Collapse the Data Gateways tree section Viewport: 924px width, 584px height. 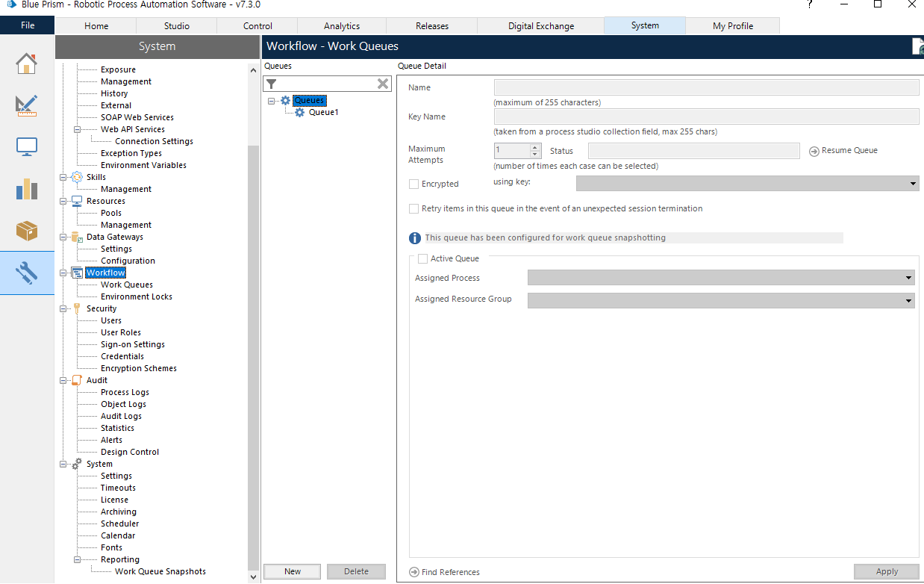tap(63, 237)
